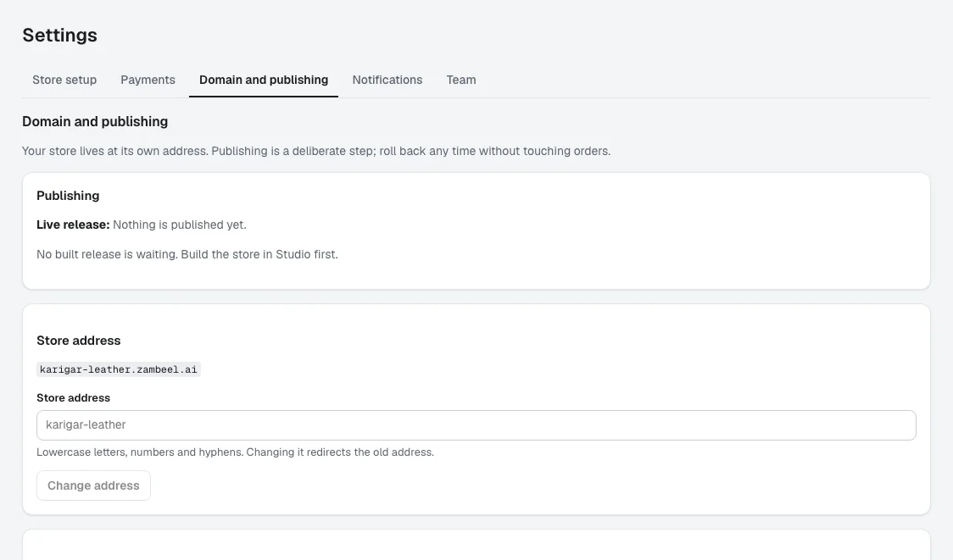
Task: Click the 'Lowercase letters, numbers and hyphens' hint
Action: click(x=235, y=452)
